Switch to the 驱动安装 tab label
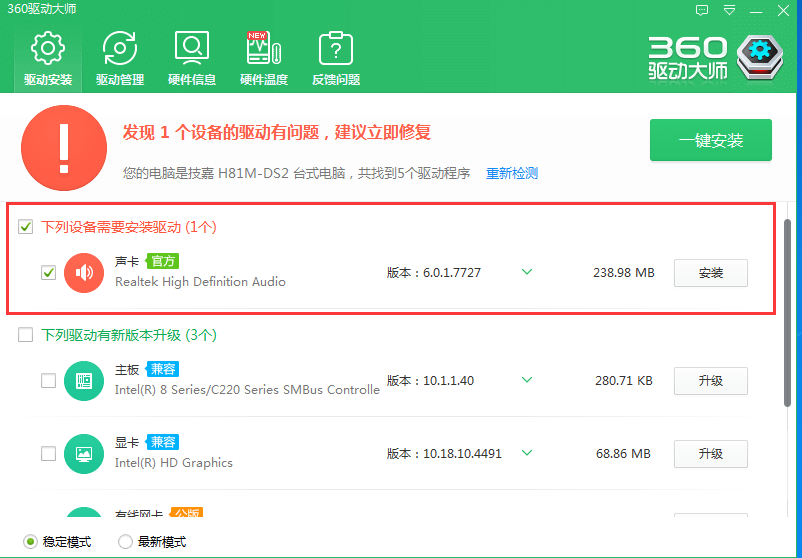 coord(48,80)
